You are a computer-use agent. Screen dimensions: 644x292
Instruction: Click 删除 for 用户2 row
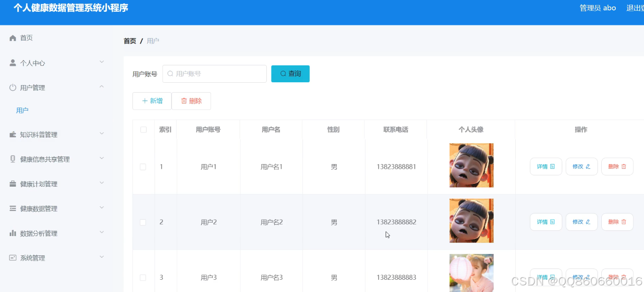pyautogui.click(x=617, y=222)
